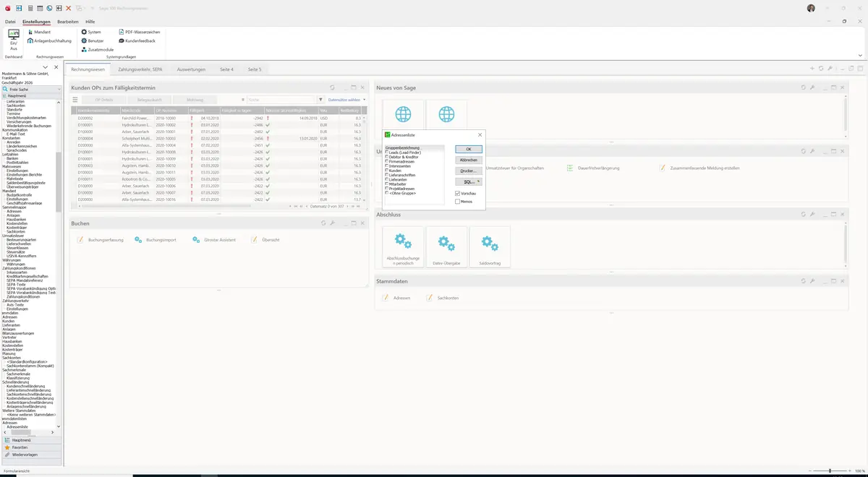
Task: Close the navigation pane with its X
Action: tap(56, 67)
